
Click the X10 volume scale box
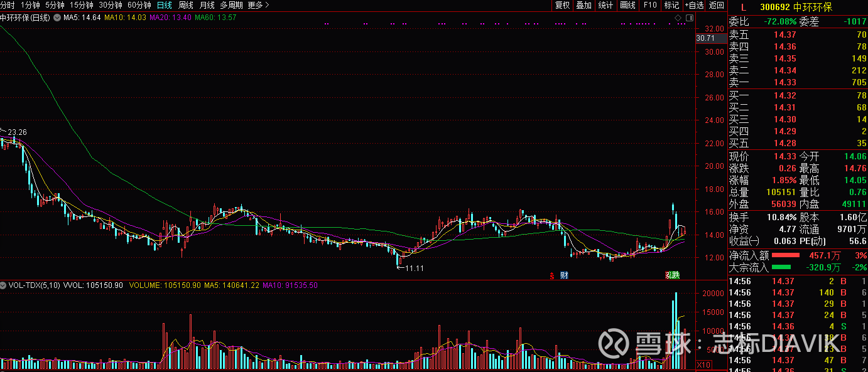coord(705,364)
